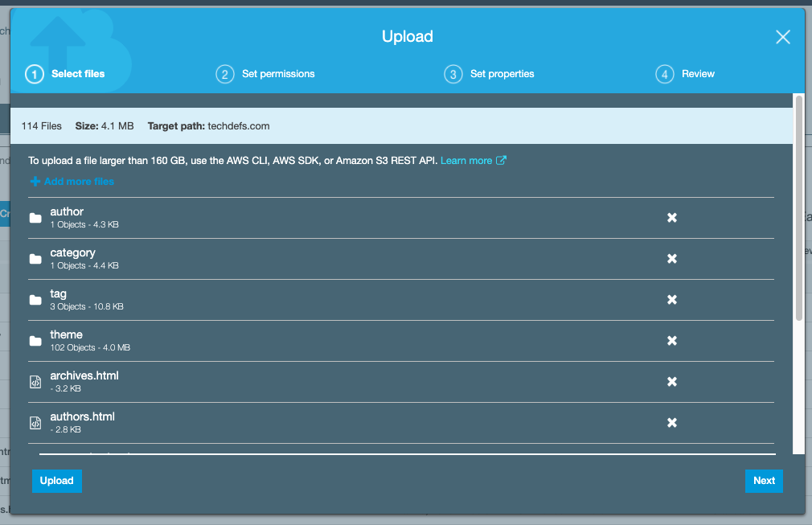Remove the author folder from upload

coord(671,218)
